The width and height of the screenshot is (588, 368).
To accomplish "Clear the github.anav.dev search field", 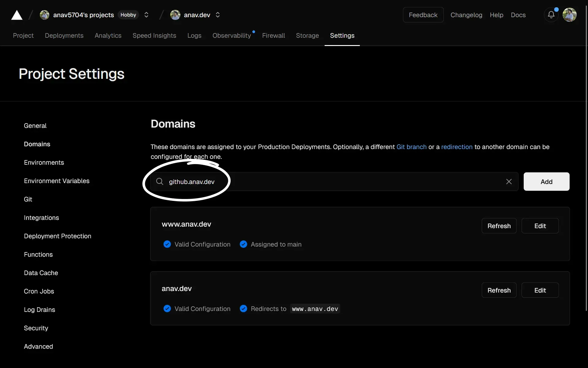I will [509, 182].
